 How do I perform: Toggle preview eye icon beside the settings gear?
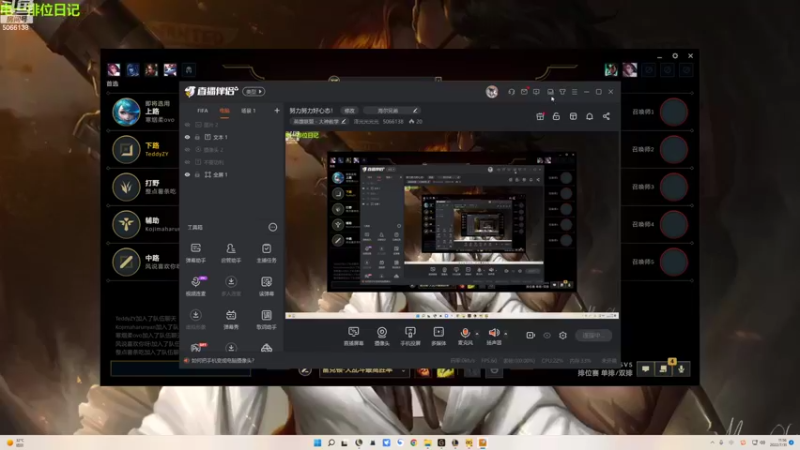(x=547, y=335)
